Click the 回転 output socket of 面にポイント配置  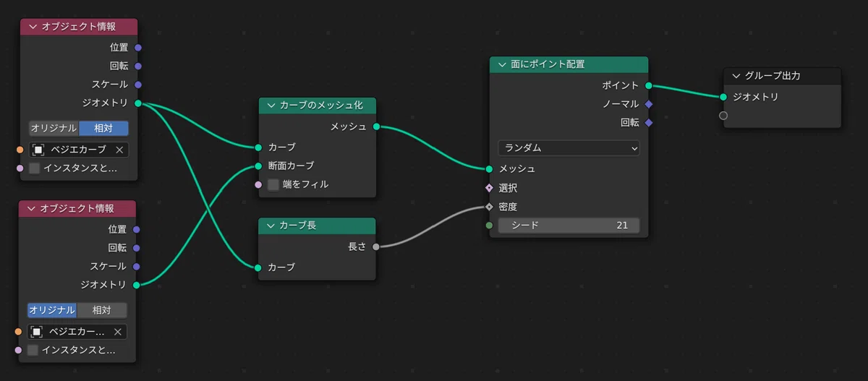(648, 123)
